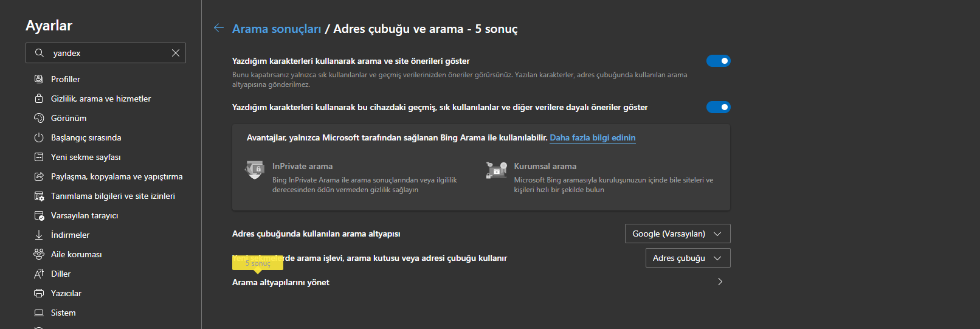Click the Yazıcılar printer icon
This screenshot has width=980, height=329.
pos(39,293)
